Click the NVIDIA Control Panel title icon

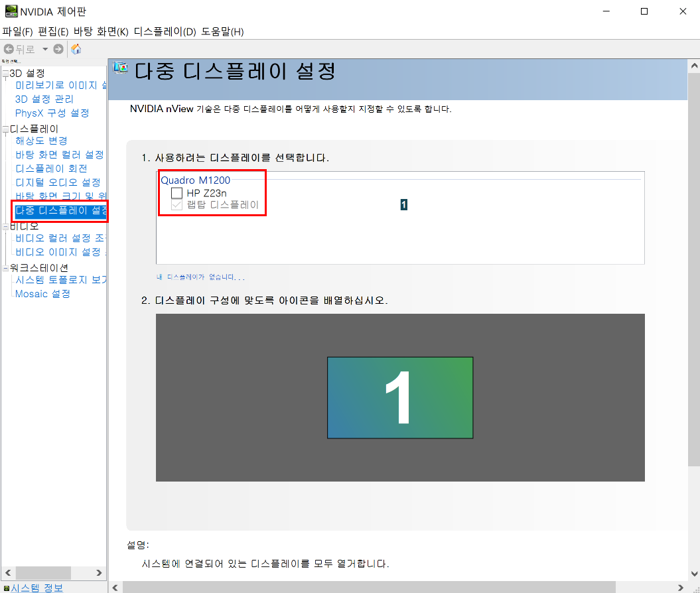[x=11, y=11]
